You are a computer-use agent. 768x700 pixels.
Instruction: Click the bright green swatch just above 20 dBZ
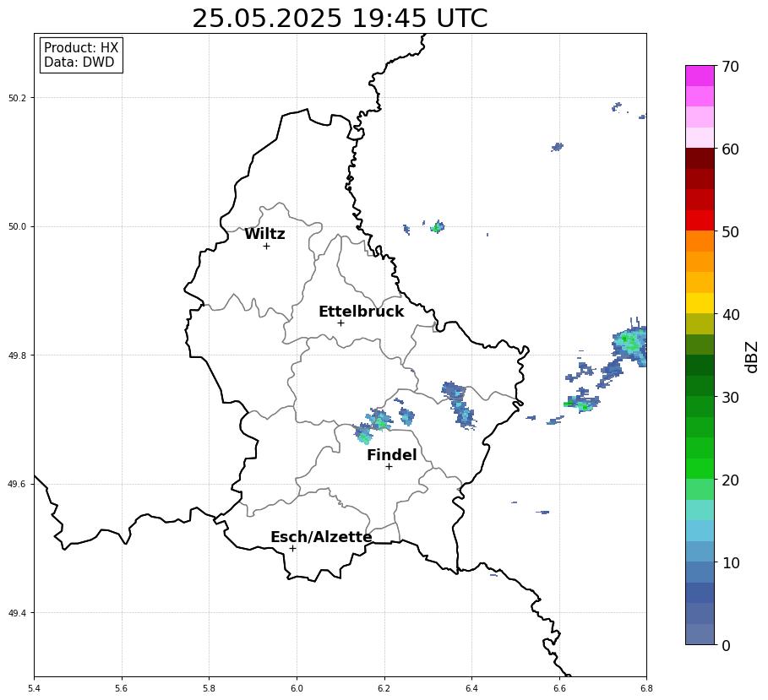(700, 469)
